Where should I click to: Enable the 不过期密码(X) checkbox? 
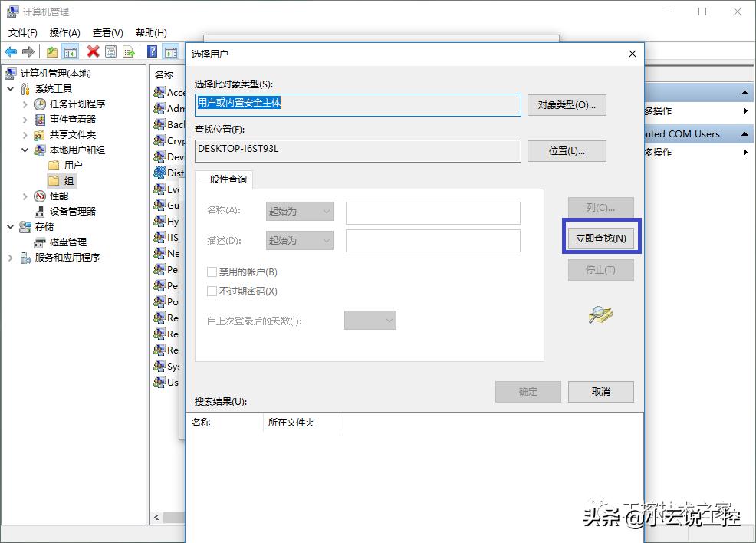pos(212,290)
